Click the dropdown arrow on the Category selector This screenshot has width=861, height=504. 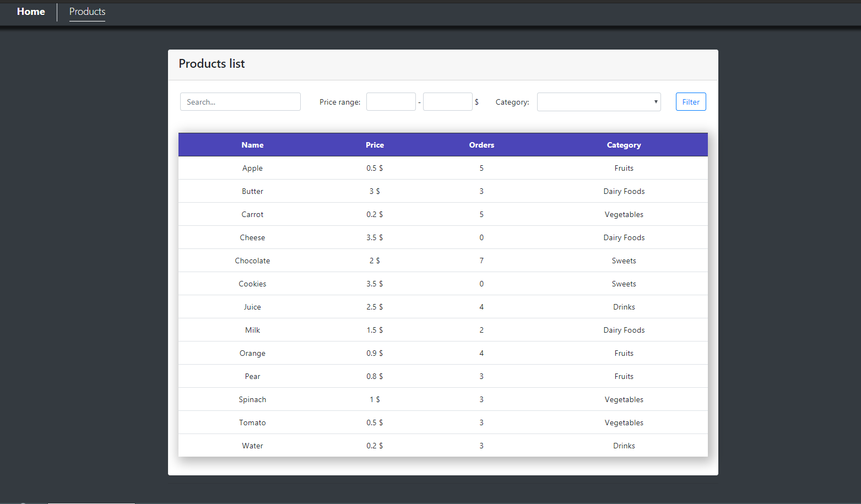655,101
